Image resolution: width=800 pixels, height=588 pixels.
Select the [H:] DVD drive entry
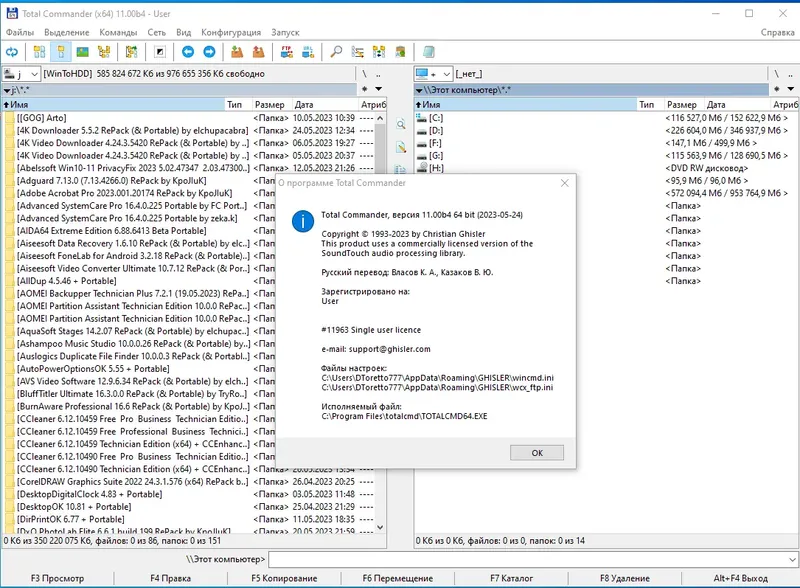tap(436, 168)
